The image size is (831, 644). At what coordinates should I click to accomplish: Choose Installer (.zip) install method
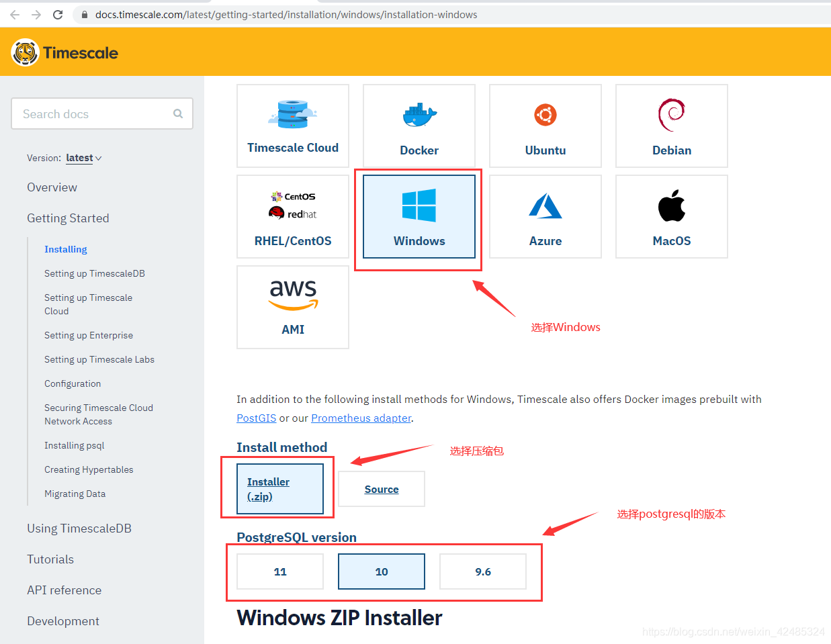[x=280, y=489]
